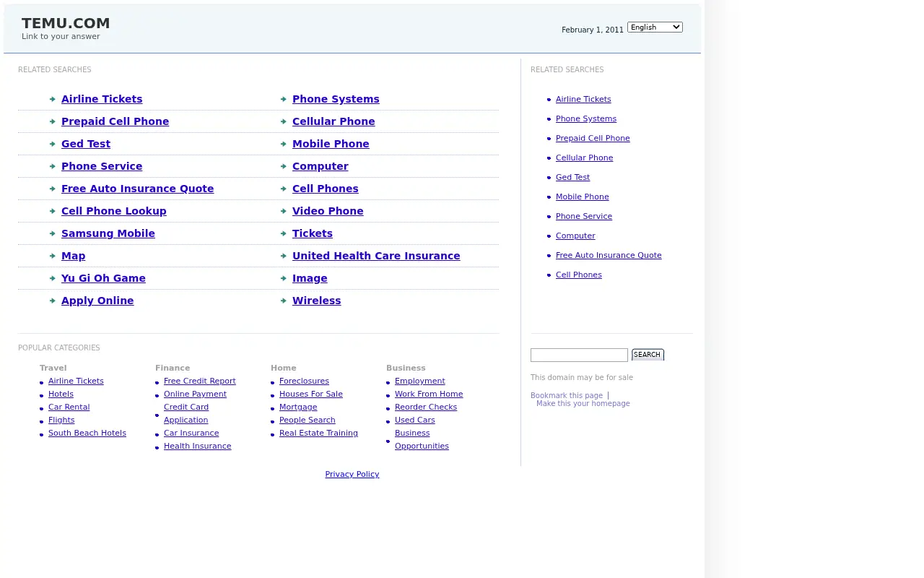Open the Online Payment link
The image size is (924, 578).
pos(195,394)
